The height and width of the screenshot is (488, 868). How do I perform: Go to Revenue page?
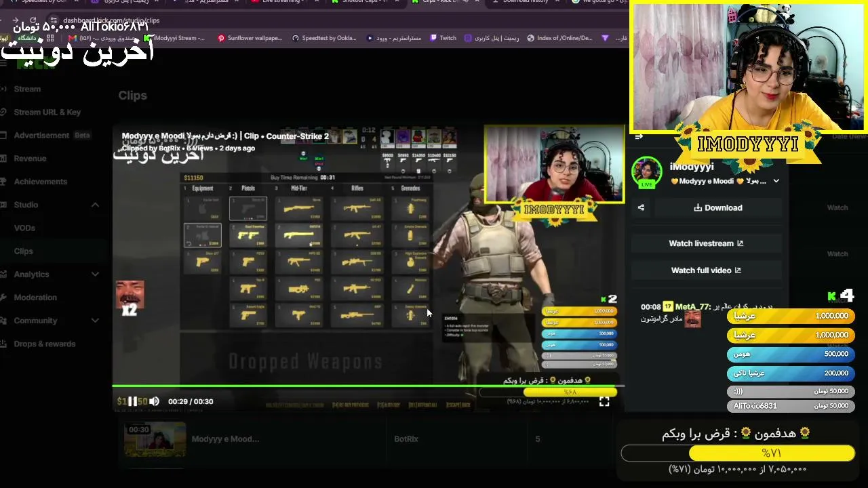(x=30, y=158)
